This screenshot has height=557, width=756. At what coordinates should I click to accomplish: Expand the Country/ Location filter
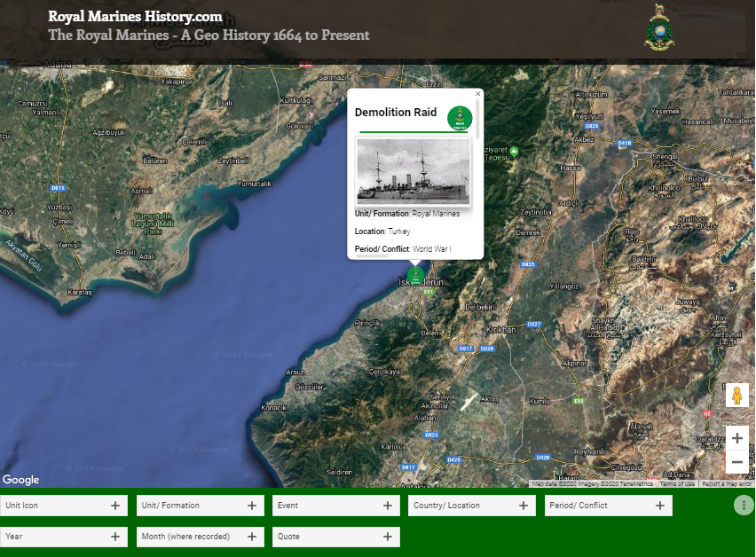pyautogui.click(x=472, y=506)
